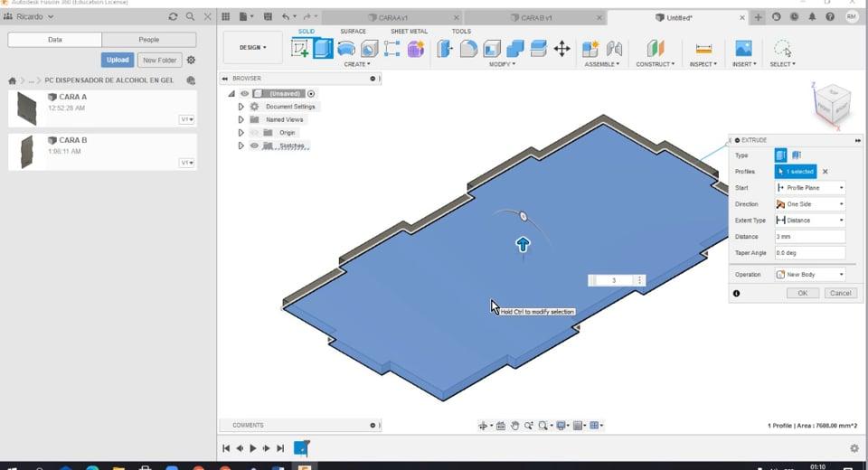Click the Save icon
The image size is (868, 470).
(x=268, y=16)
